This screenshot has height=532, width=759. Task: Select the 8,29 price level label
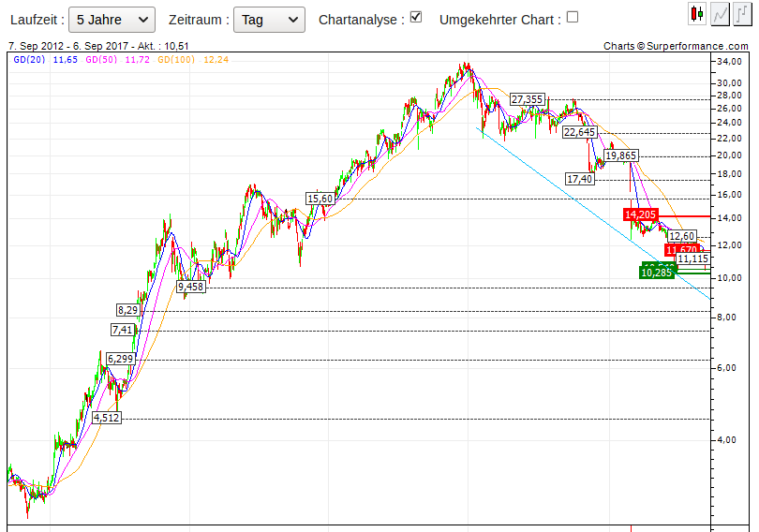pos(128,310)
